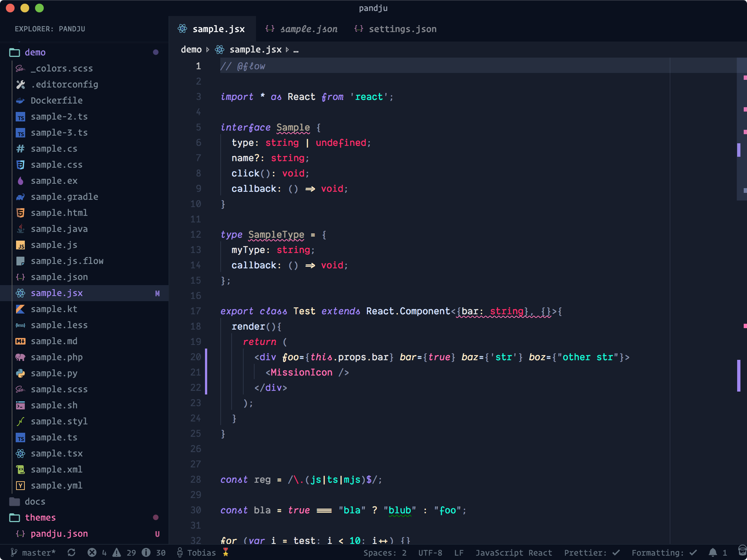Expand the docs folder
The image size is (747, 560).
[x=35, y=501]
